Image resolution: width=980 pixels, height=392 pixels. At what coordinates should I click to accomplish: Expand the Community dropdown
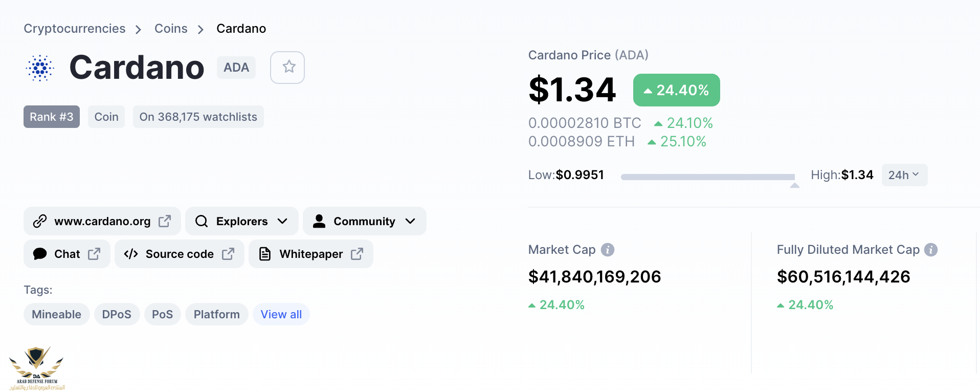pyautogui.click(x=410, y=221)
